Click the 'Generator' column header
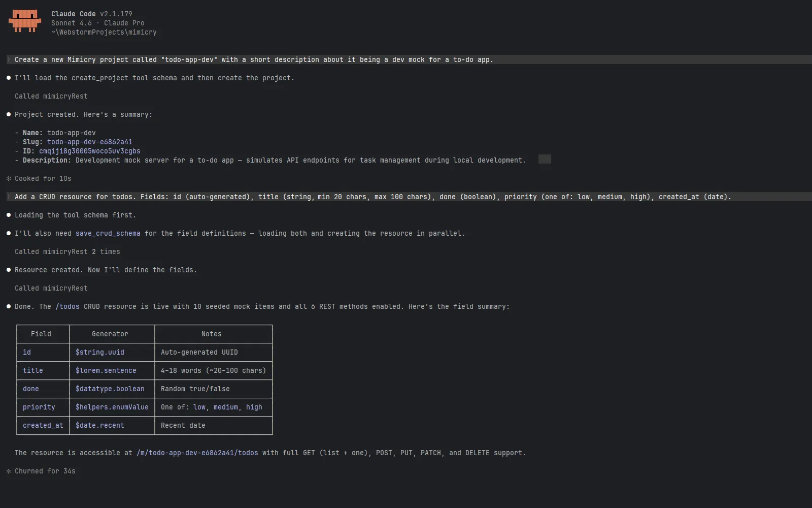 coord(110,334)
